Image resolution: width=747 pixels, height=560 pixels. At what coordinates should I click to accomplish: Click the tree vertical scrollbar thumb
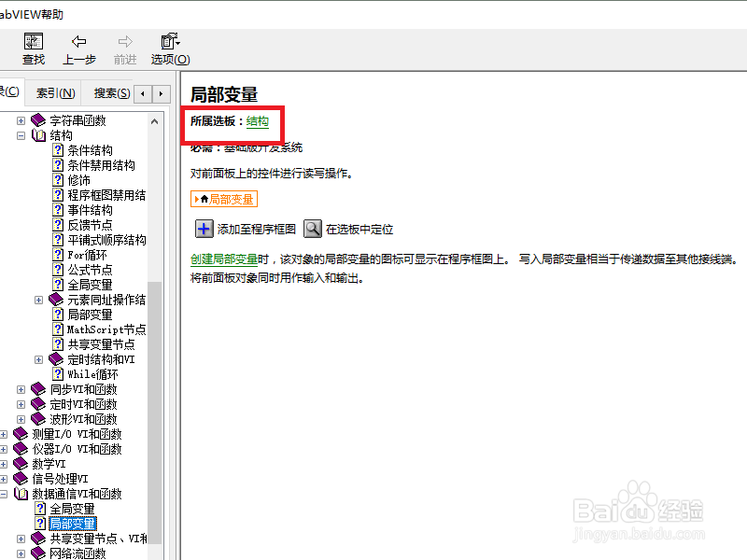click(154, 412)
